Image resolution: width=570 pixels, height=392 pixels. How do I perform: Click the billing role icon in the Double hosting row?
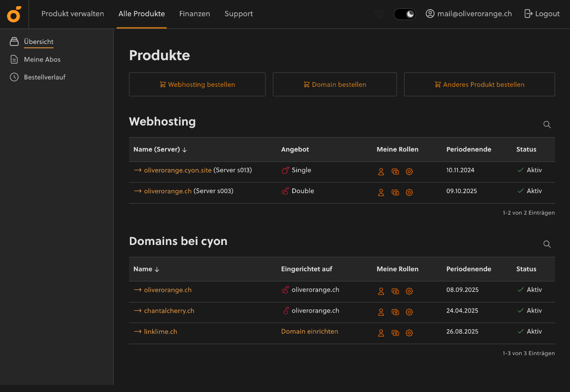click(x=395, y=192)
